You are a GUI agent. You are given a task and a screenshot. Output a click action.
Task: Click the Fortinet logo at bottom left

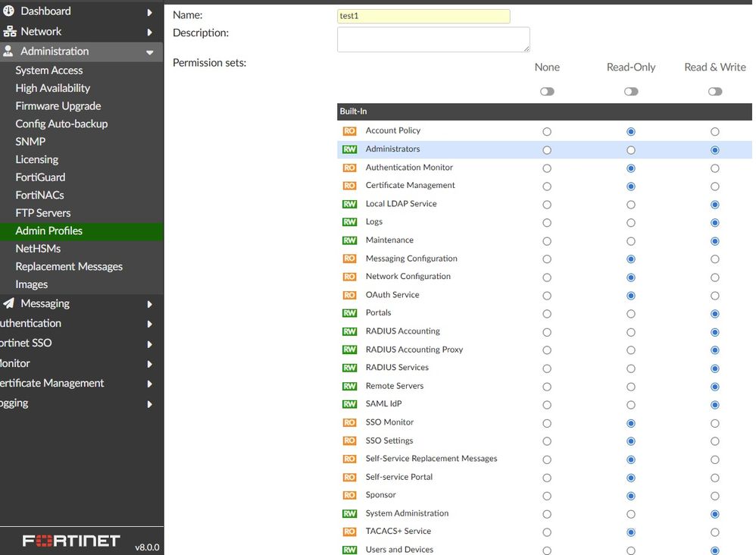click(71, 541)
